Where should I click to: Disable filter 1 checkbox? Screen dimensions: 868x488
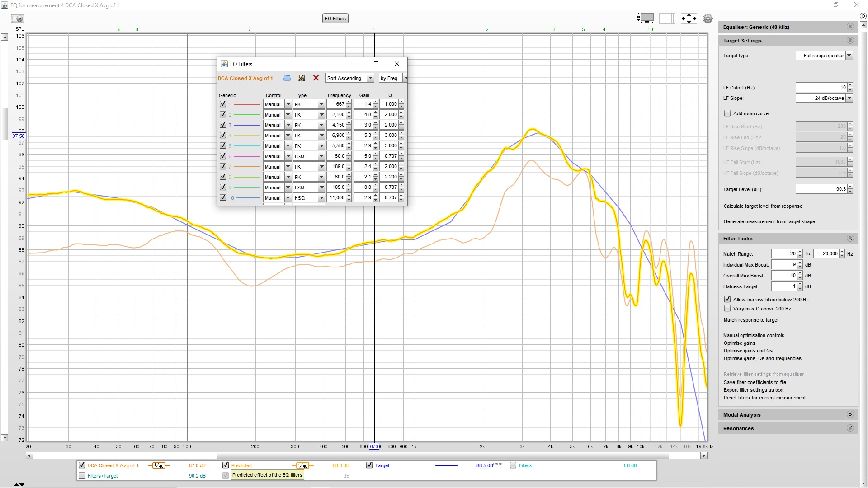(x=223, y=104)
